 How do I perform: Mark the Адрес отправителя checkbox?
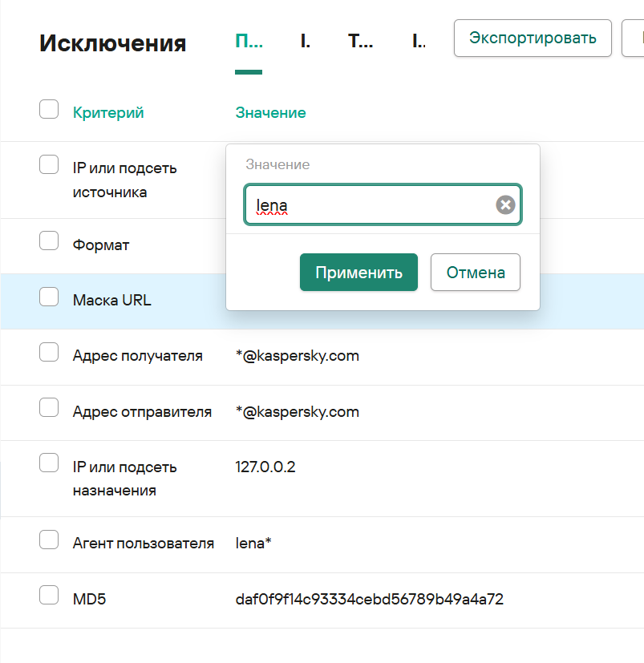click(49, 408)
